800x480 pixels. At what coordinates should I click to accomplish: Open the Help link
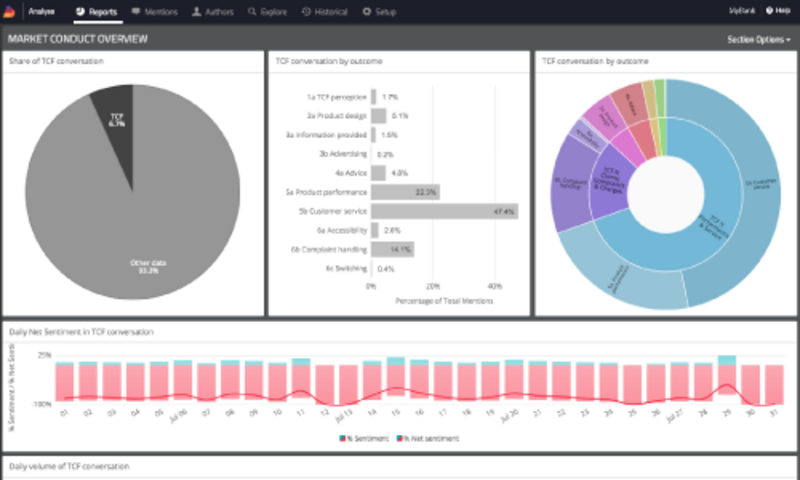coord(778,11)
